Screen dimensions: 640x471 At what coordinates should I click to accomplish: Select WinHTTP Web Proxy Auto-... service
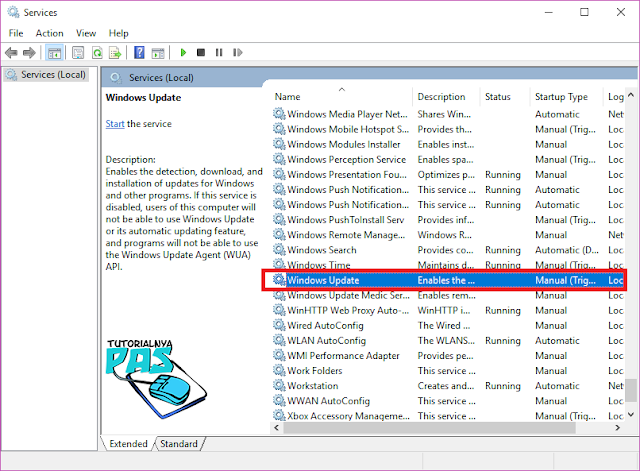coord(348,310)
